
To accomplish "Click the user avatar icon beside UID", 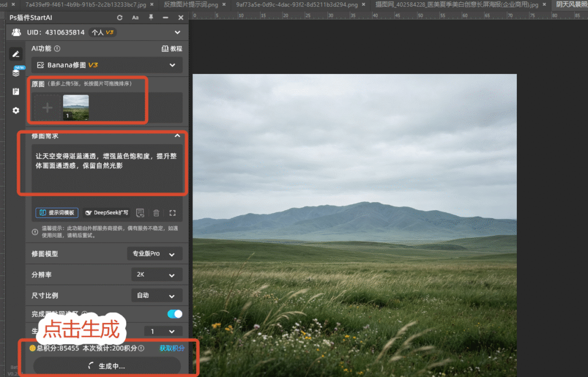I will tap(16, 32).
